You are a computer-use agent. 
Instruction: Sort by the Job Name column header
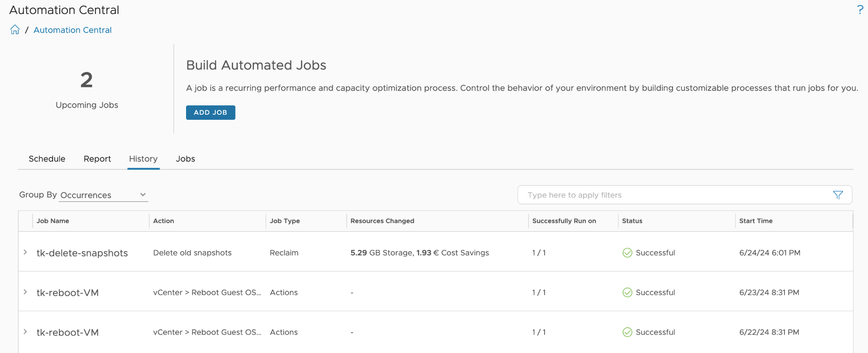[x=53, y=221]
